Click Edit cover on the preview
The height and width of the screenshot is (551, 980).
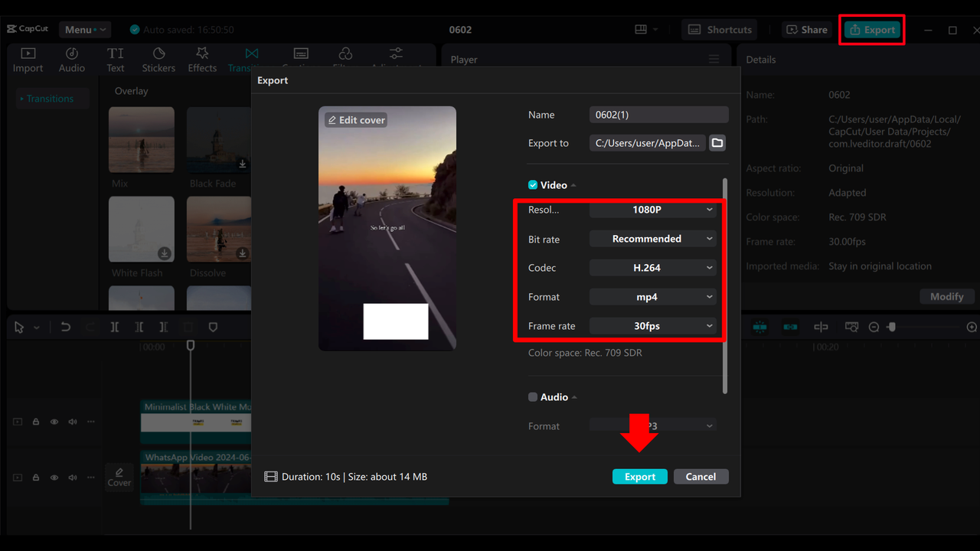355,119
